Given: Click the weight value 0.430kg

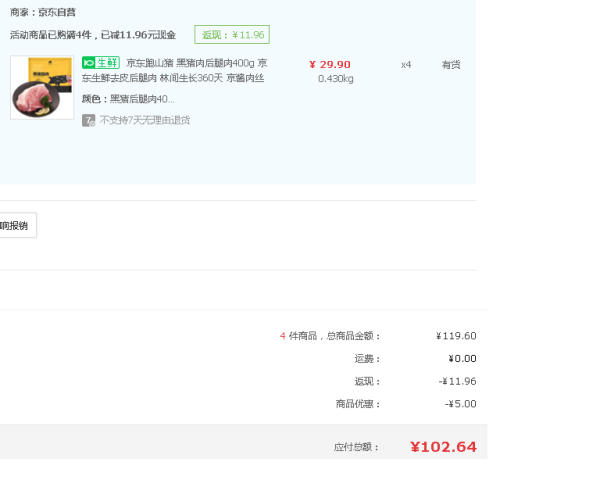Looking at the screenshot, I should (x=336, y=79).
